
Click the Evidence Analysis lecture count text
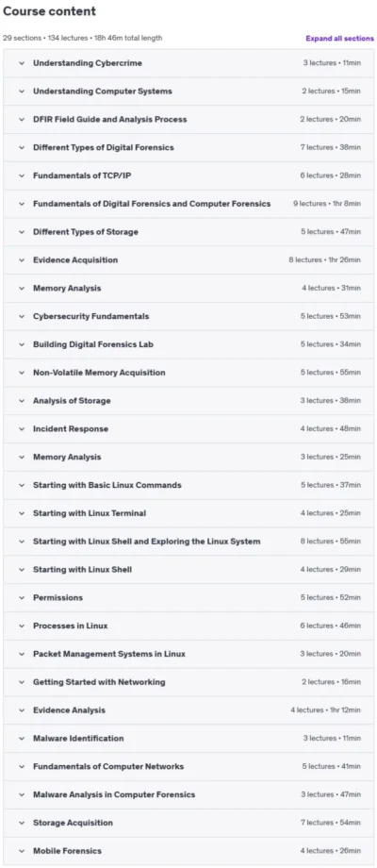click(325, 710)
